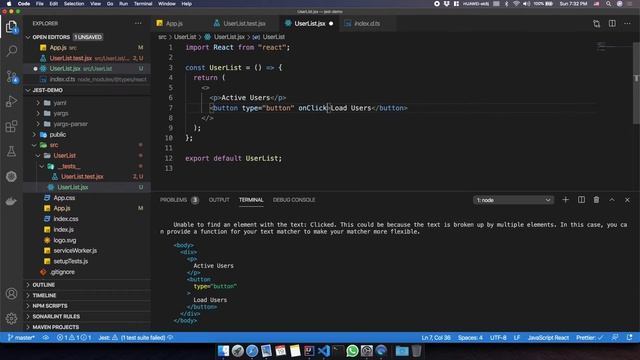Image resolution: width=640 pixels, height=360 pixels.
Task: Click errors and warnings count in status bar
Action: (x=74, y=338)
